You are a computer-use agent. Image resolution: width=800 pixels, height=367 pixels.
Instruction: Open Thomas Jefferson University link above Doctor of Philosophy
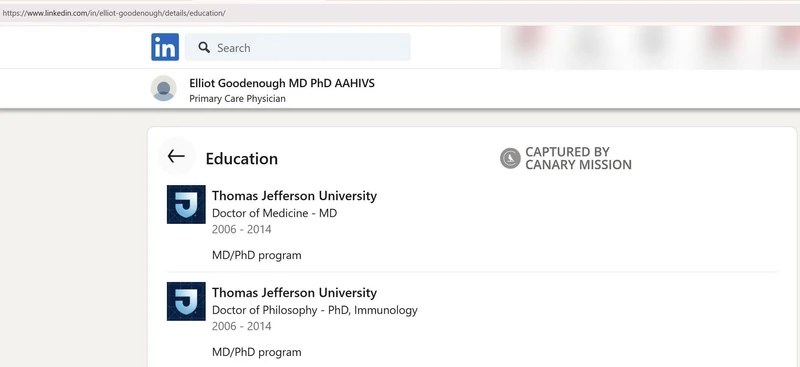coord(294,292)
